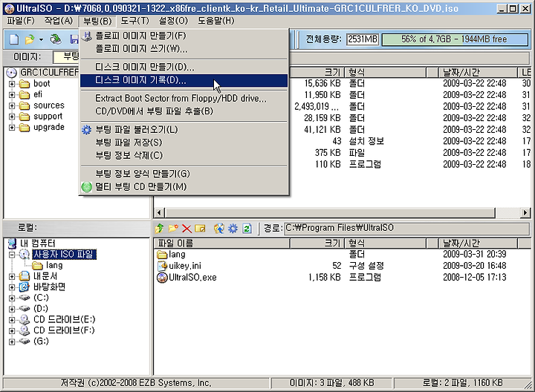The width and height of the screenshot is (535, 392).
Task: Click 파일 이름 column header in local list
Action: (221, 244)
